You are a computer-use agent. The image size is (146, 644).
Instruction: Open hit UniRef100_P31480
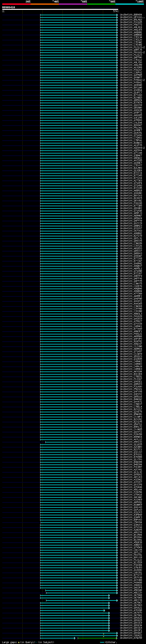131,387
